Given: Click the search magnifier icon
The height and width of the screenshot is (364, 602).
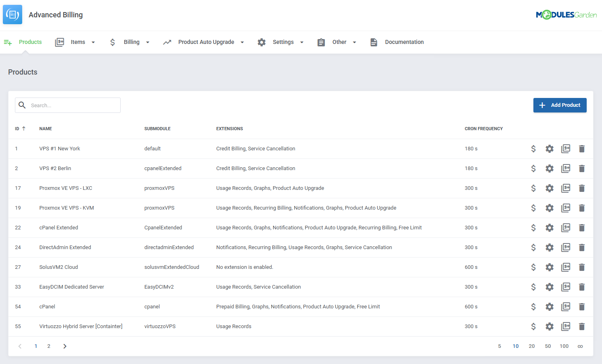Looking at the screenshot, I should point(22,105).
